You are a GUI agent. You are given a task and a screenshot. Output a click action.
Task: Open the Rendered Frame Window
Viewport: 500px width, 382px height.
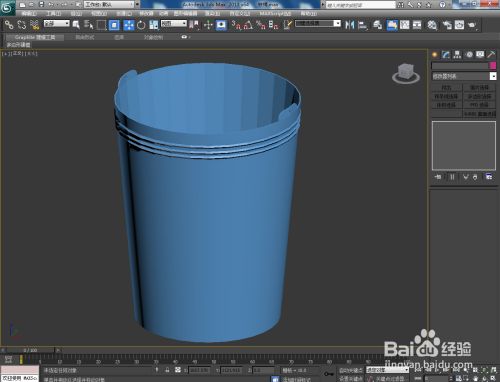click(459, 25)
